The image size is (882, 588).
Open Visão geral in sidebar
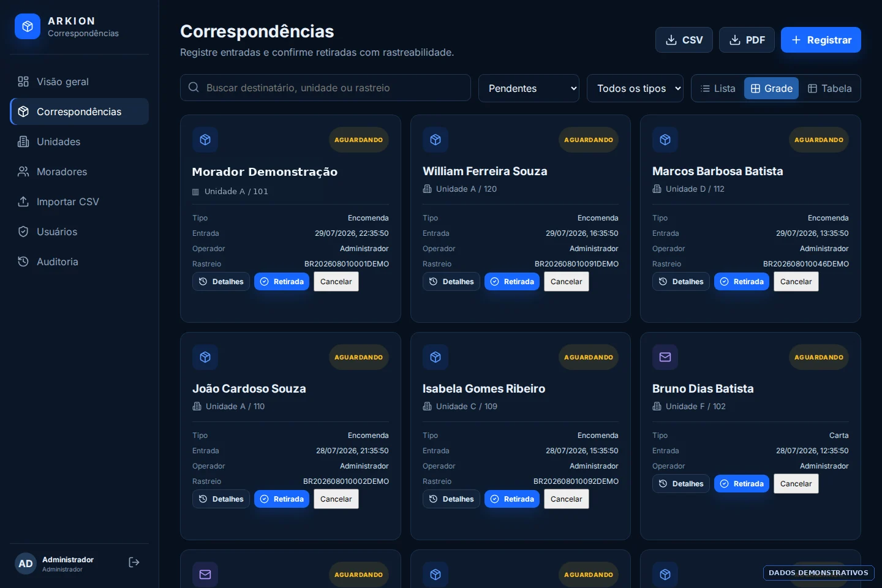coord(80,81)
